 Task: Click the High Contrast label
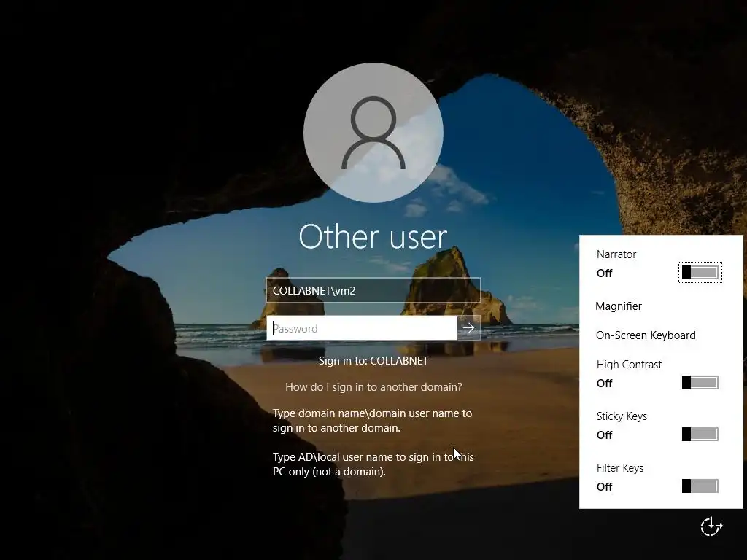click(x=629, y=365)
